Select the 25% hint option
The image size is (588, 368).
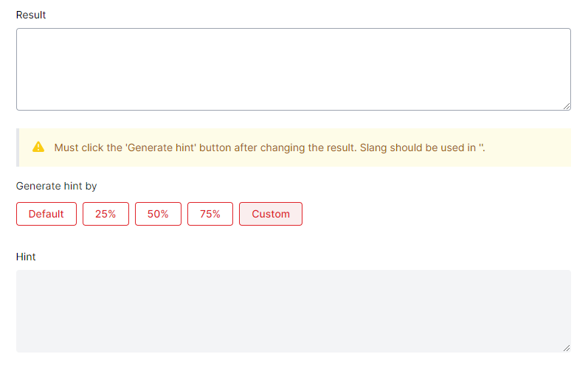click(106, 214)
